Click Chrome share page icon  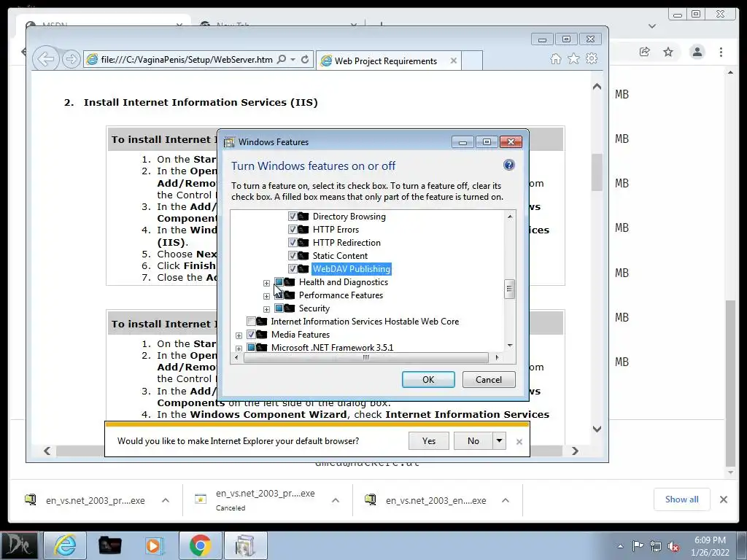point(645,52)
